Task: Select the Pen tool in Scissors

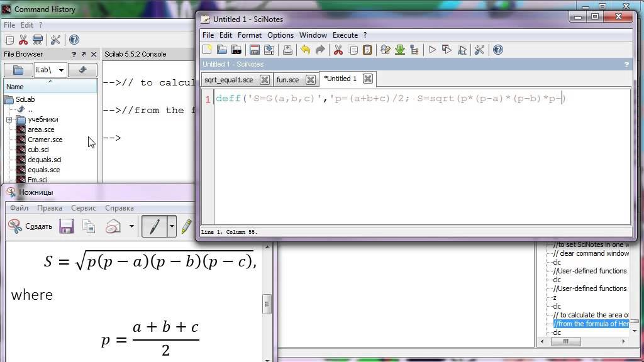Action: [x=155, y=226]
